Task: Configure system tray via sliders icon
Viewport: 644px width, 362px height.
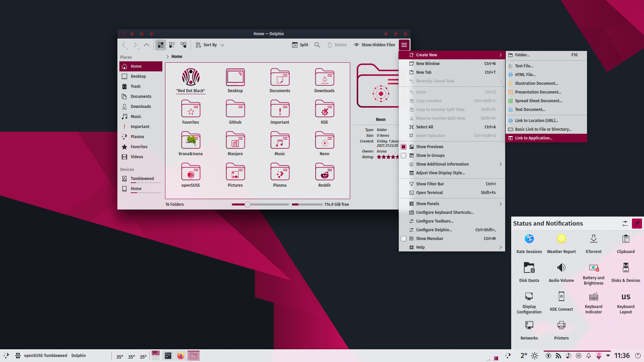Action: pos(625,223)
